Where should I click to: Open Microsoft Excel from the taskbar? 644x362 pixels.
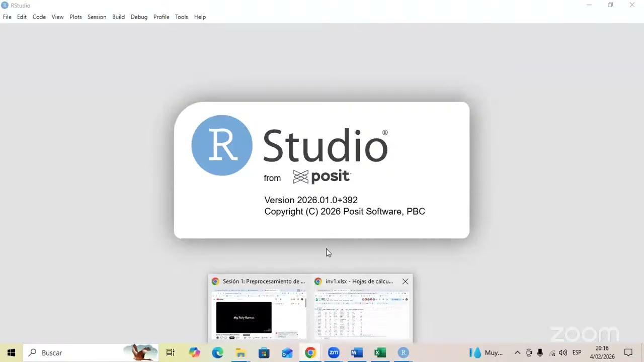coord(380,352)
